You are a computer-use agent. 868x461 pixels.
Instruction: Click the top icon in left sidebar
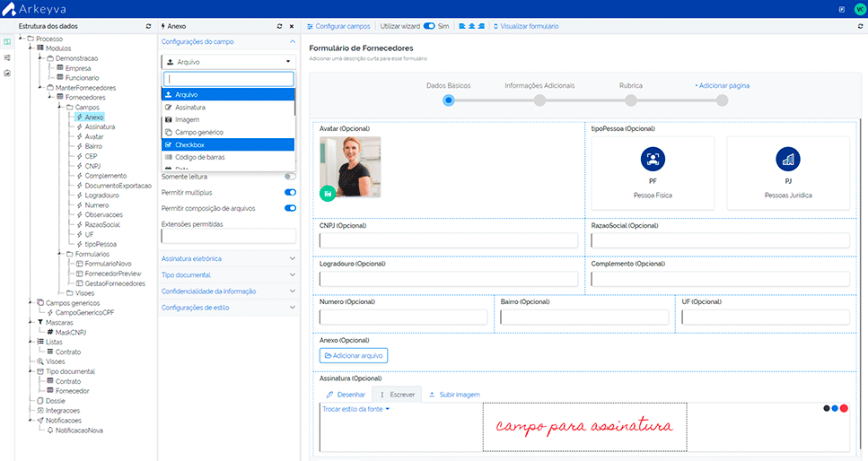[7, 41]
